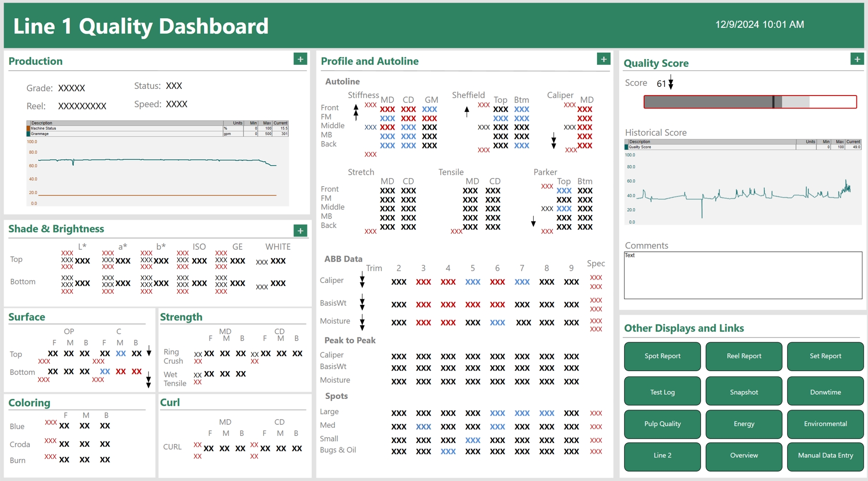868x481 pixels.
Task: Click the Other Displays and Links heading
Action: 684,328
